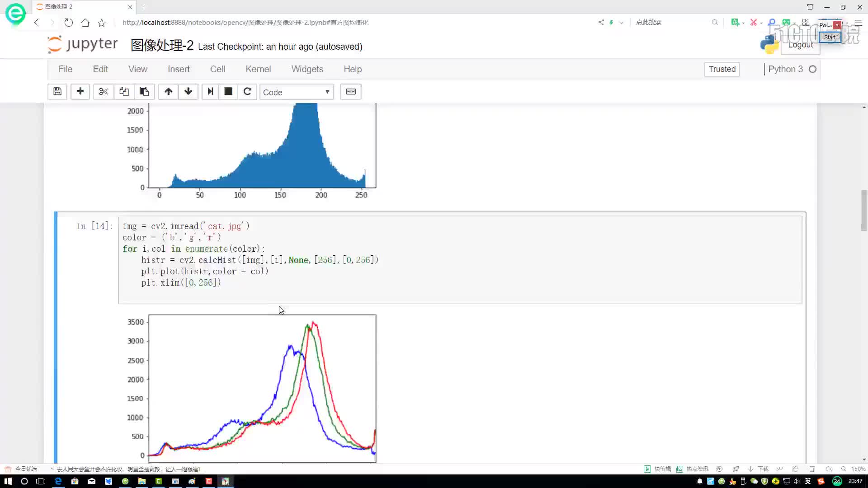Expand the address bar dropdown chevron
The image size is (868, 488).
622,23
